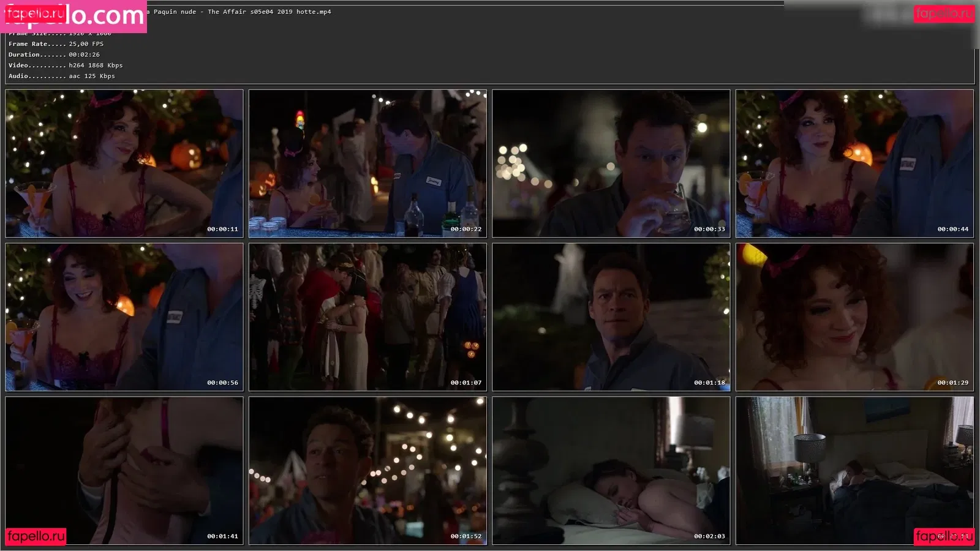The image size is (980, 551).
Task: Click the Duration 00:02:26 line
Action: (54, 54)
